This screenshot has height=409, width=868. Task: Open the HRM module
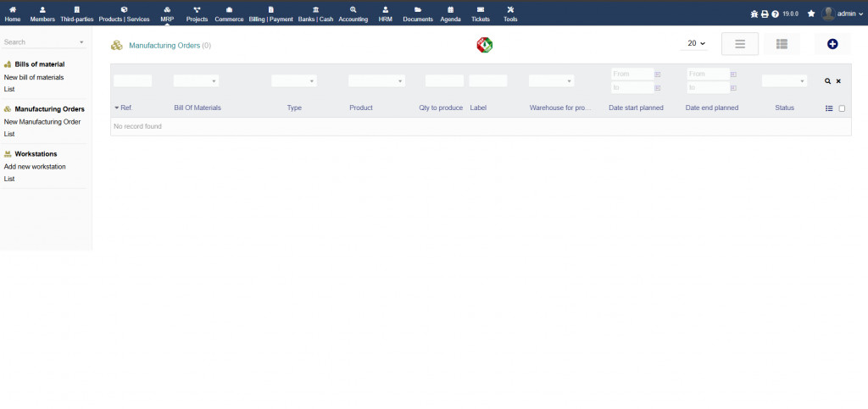(x=386, y=14)
